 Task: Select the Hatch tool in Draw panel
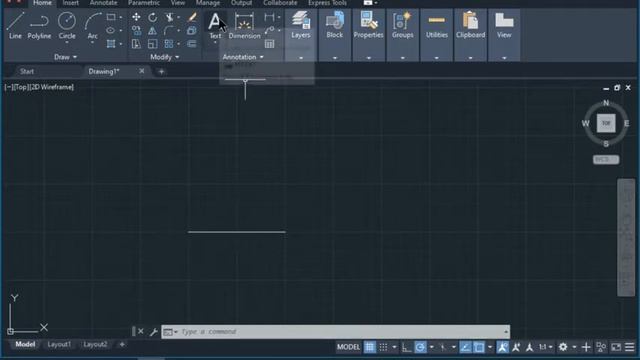[x=111, y=44]
